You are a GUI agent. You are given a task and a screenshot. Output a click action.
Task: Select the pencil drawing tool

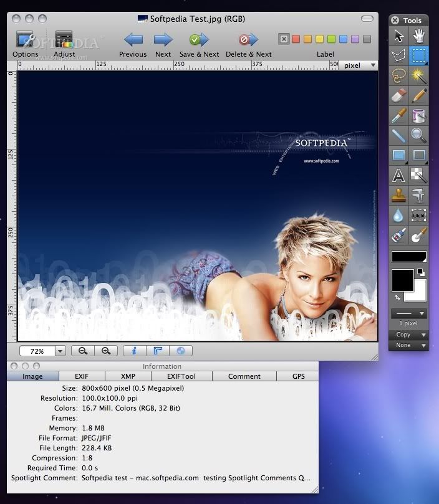click(418, 95)
